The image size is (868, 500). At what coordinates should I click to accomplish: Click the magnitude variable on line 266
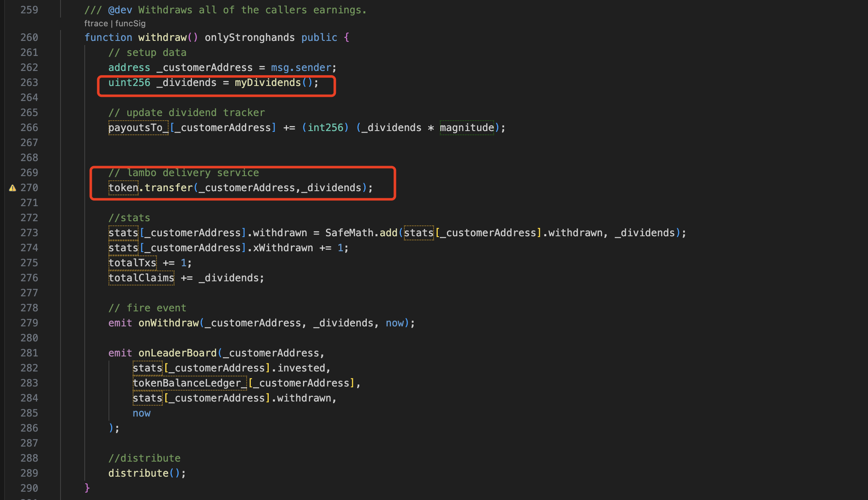[x=467, y=128]
